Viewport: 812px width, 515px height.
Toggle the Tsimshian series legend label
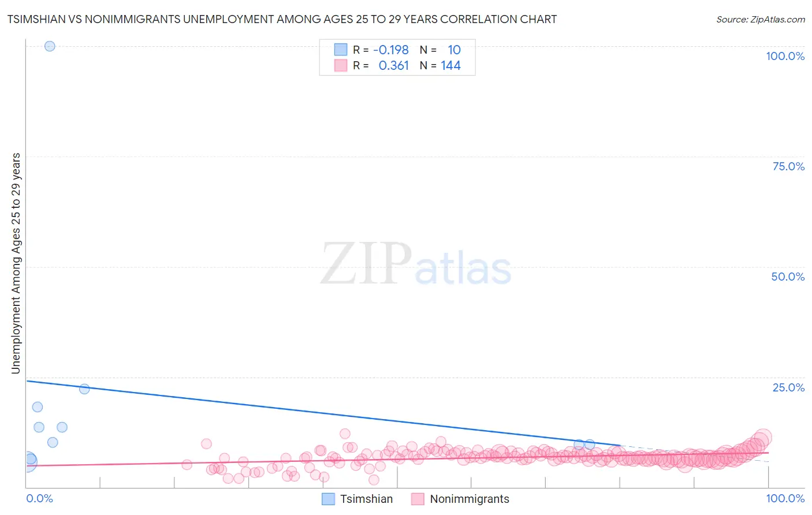pos(366,499)
